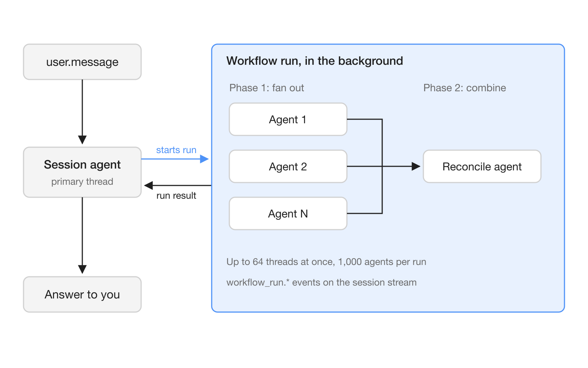This screenshot has width=588, height=368.
Task: Select the Agent 1 box
Action: pos(288,119)
